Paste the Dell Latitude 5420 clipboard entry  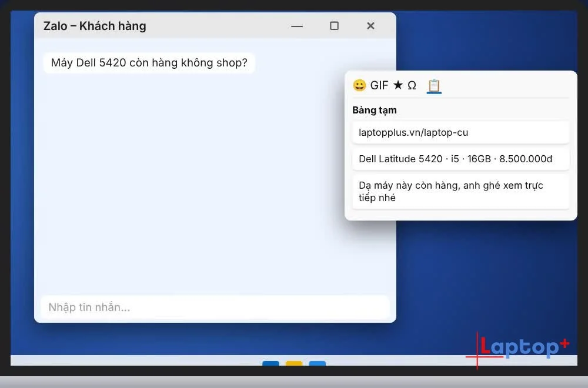(460, 159)
